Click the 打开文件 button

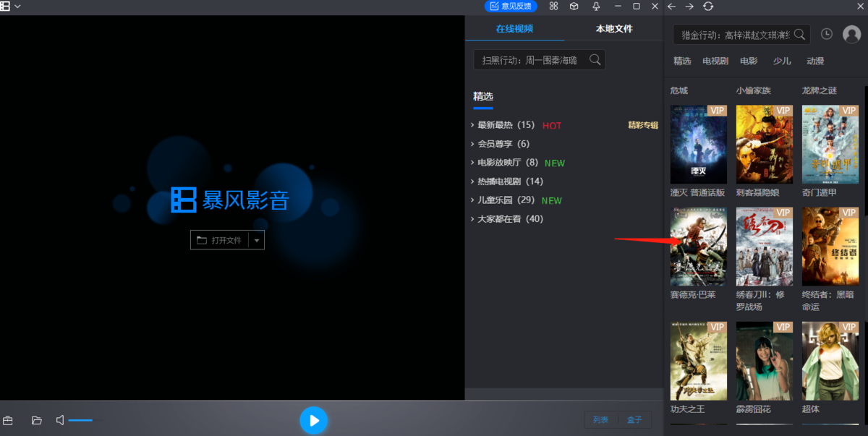pyautogui.click(x=219, y=240)
